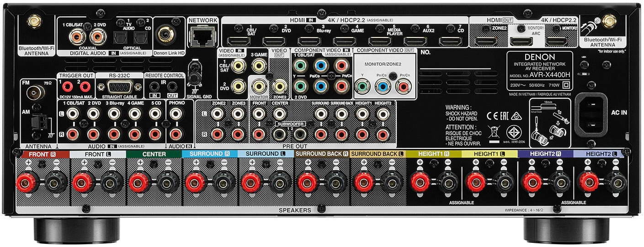Click the green Y COMPONENT VIDEO OUT jack

[363, 86]
